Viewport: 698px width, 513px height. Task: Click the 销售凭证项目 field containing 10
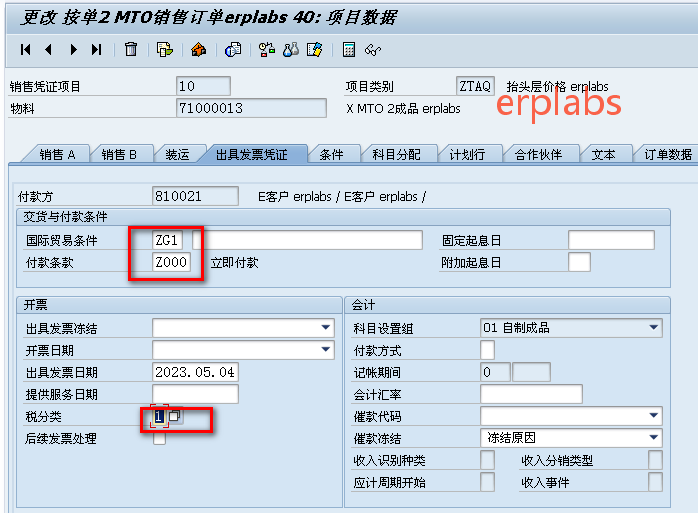(203, 86)
